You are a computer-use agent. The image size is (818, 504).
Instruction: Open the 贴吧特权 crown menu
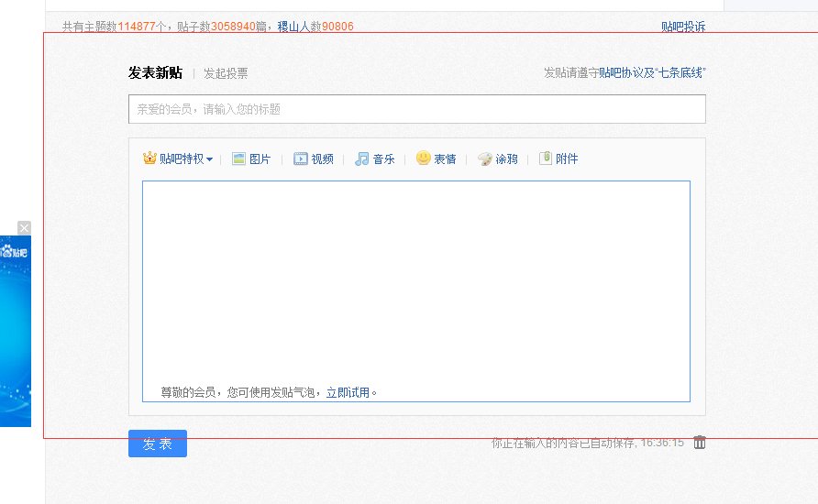pyautogui.click(x=178, y=159)
